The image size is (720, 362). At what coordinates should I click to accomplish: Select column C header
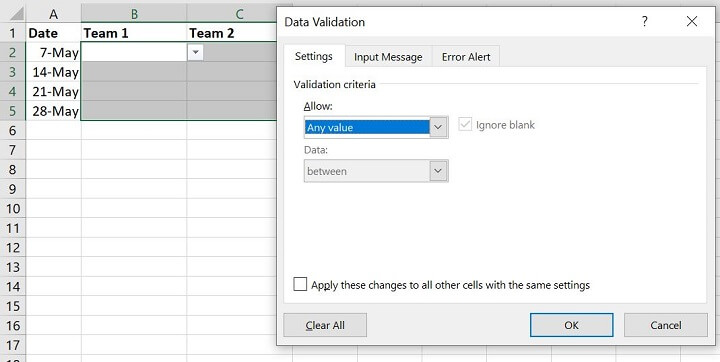pos(232,14)
